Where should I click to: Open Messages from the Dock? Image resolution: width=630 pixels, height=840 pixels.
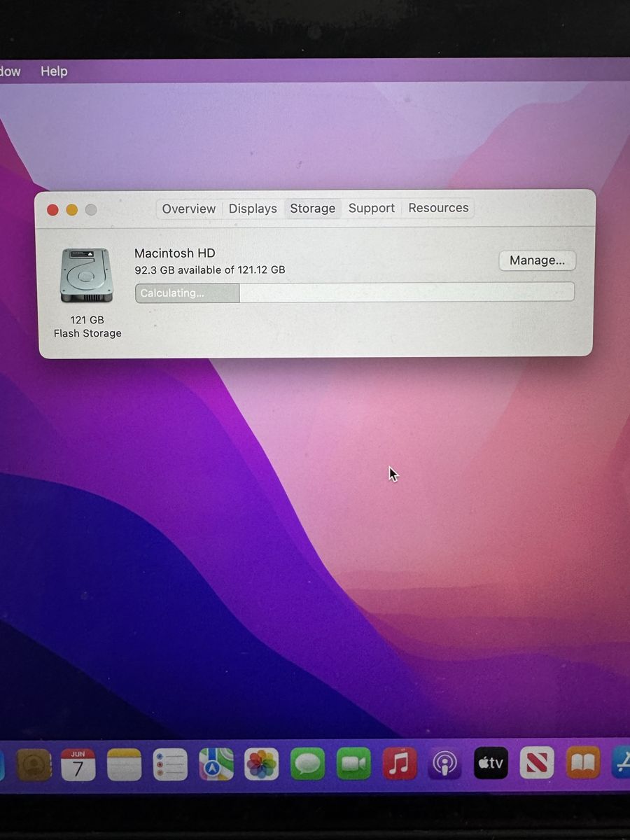point(308,764)
